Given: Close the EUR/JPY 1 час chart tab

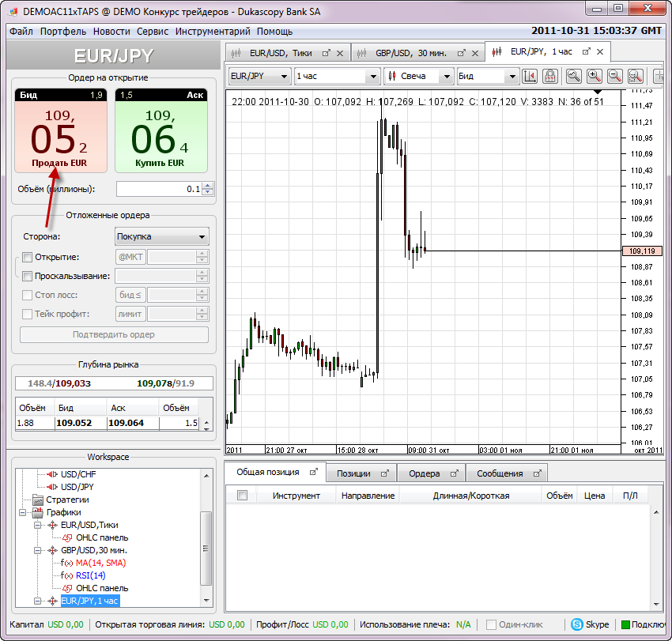Looking at the screenshot, I should tap(600, 51).
